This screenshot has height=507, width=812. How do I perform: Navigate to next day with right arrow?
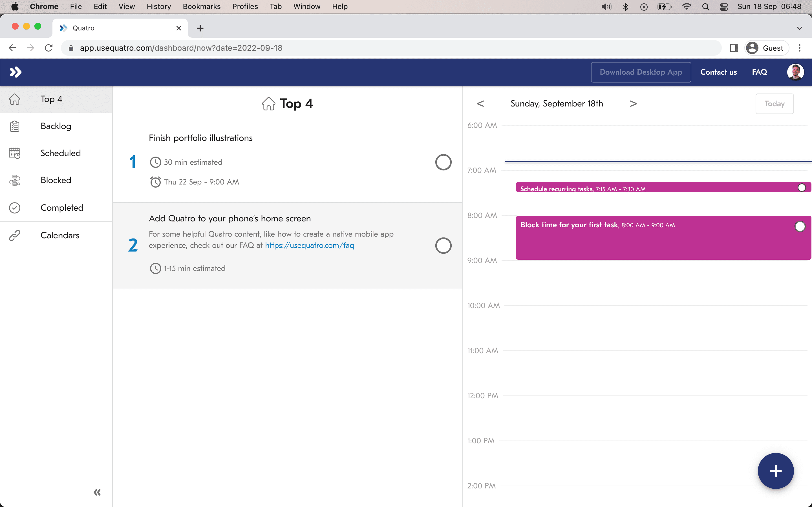pyautogui.click(x=633, y=103)
